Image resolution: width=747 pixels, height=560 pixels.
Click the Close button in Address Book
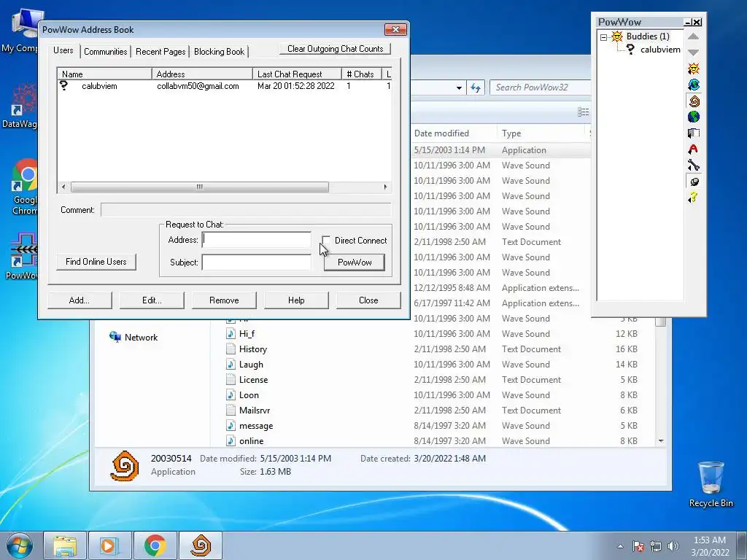(x=368, y=300)
